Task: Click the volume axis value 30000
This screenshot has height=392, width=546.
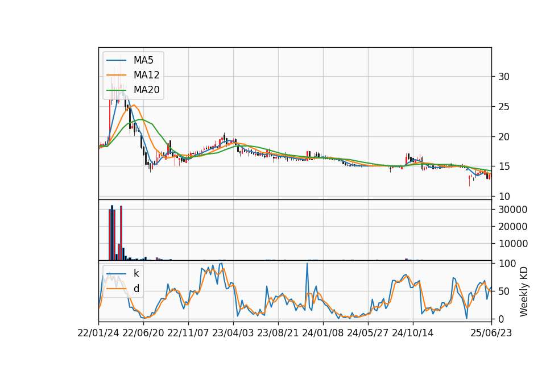Action: 513,210
